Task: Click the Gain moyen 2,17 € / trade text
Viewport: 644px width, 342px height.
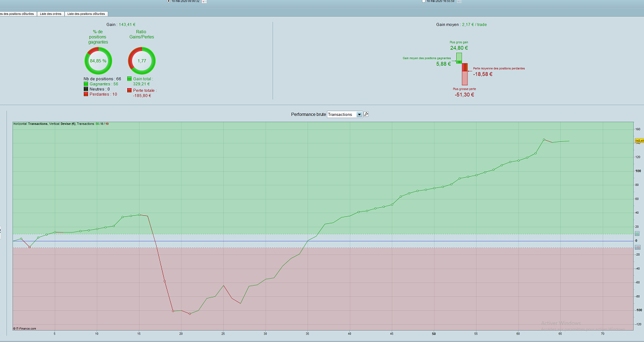Action: [462, 25]
